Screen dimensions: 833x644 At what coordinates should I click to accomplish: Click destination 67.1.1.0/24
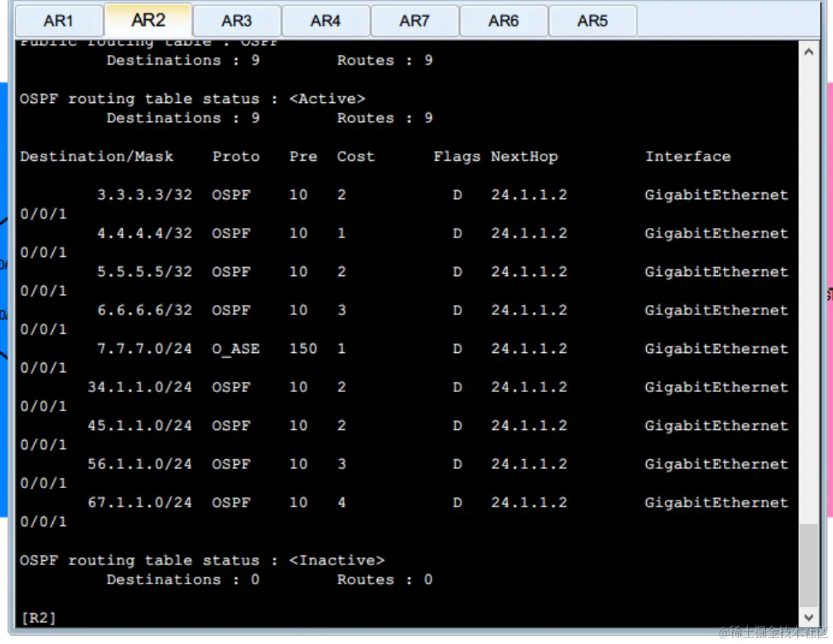(x=139, y=503)
